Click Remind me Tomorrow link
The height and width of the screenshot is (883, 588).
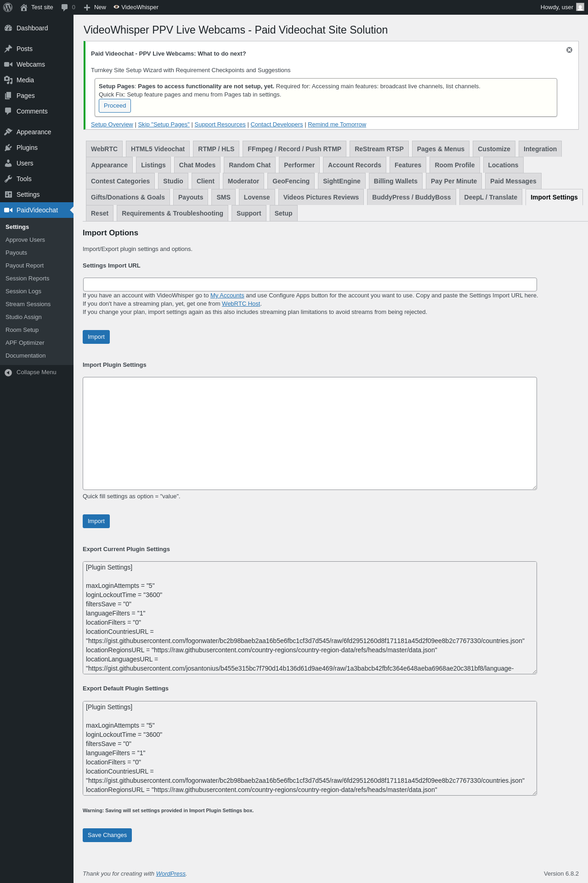tap(337, 125)
